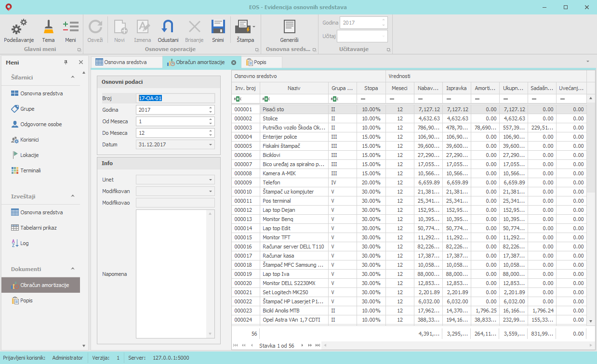The image size is (597, 364).
Task: Select the Lap top Dejan row
Action: pyautogui.click(x=409, y=210)
